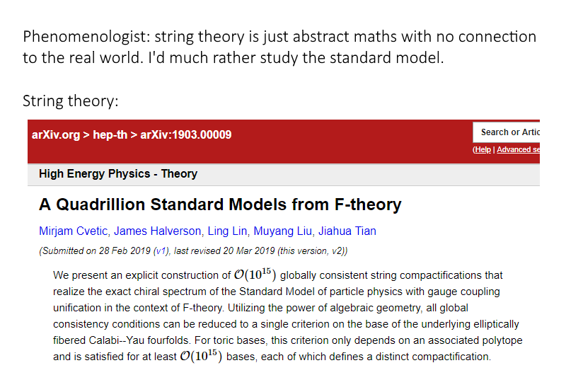
Task: Open the Advanced search link
Action: point(519,149)
